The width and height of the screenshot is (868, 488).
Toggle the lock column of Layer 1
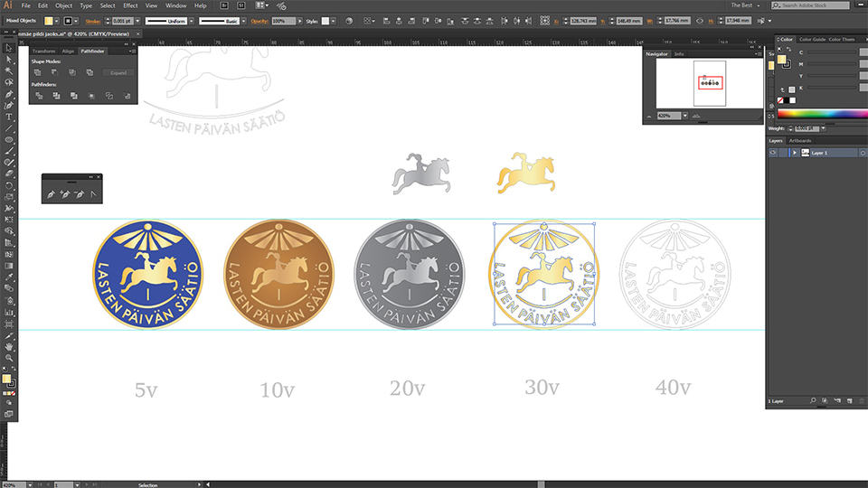(783, 153)
